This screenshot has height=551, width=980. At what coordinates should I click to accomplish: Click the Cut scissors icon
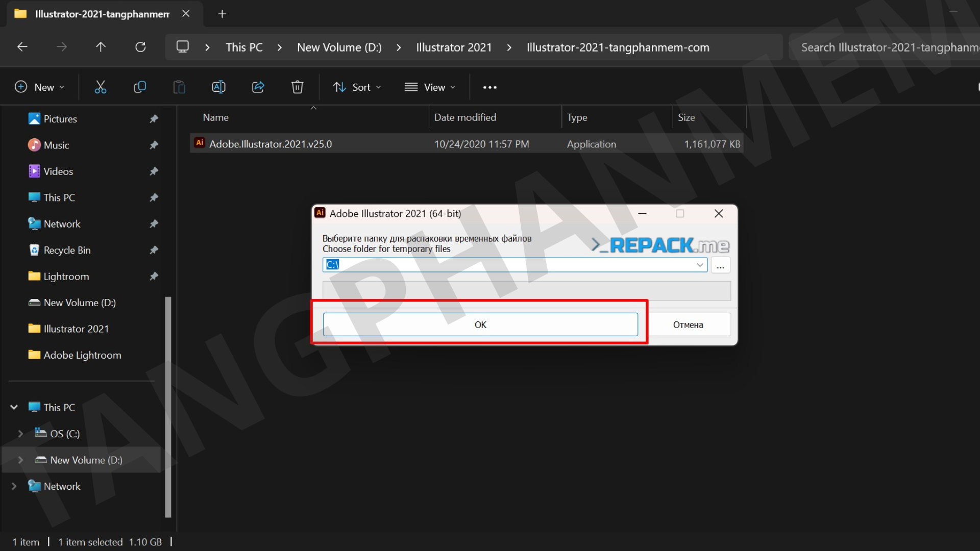101,87
